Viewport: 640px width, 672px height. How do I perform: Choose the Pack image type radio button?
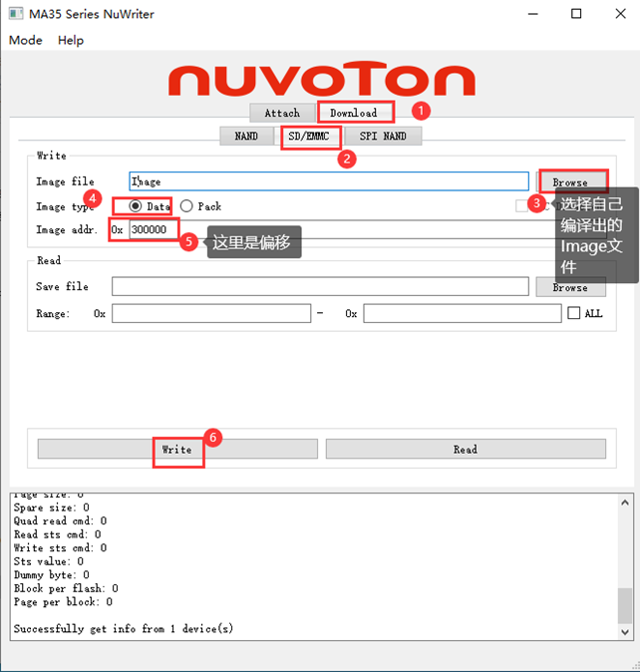(186, 206)
